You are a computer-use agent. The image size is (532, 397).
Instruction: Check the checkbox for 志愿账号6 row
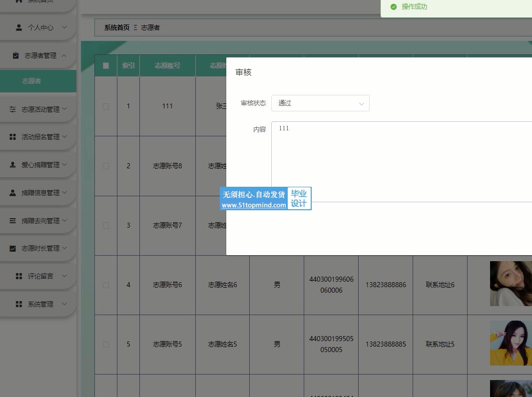coord(106,285)
